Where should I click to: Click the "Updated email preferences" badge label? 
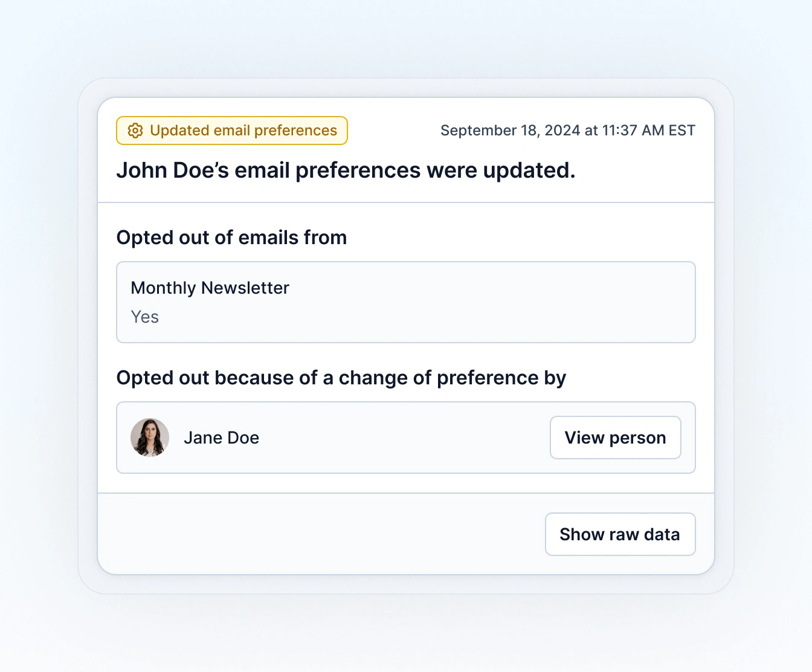(243, 131)
